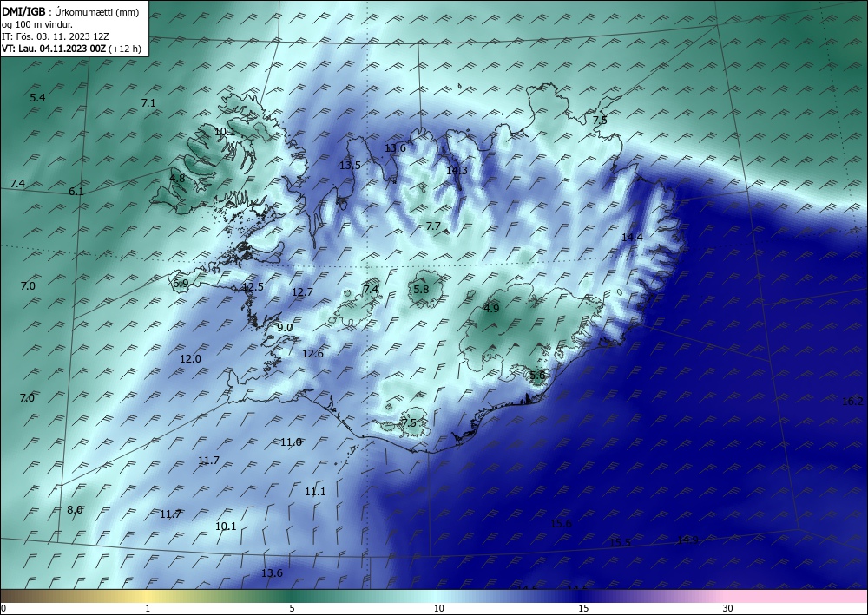The width and height of the screenshot is (868, 615).
Task: Click the '(+12 h)' forecast offset text
Action: (125, 49)
